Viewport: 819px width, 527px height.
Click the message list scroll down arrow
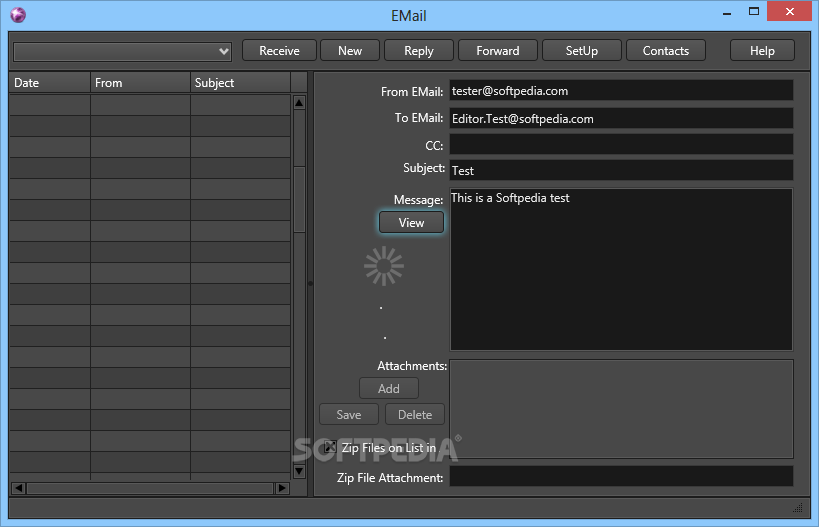click(x=299, y=471)
